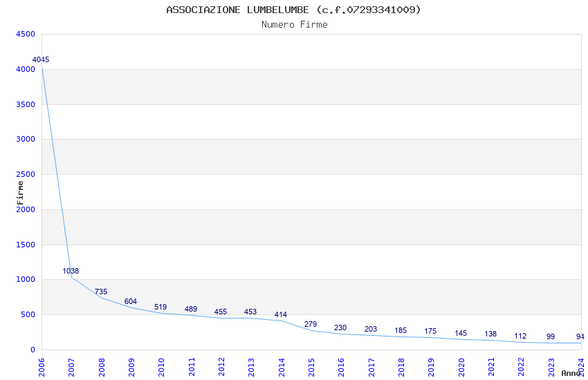Click the data label 99

click(551, 336)
